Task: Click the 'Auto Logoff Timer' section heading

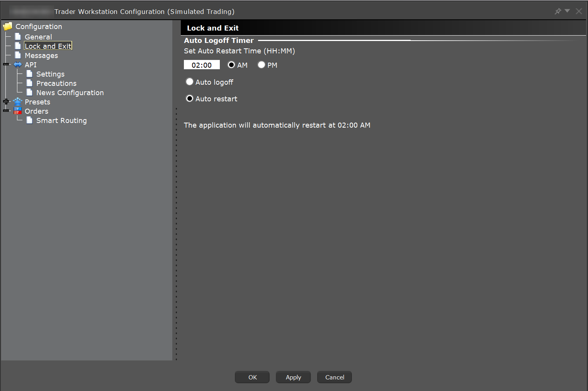Action: coord(219,40)
